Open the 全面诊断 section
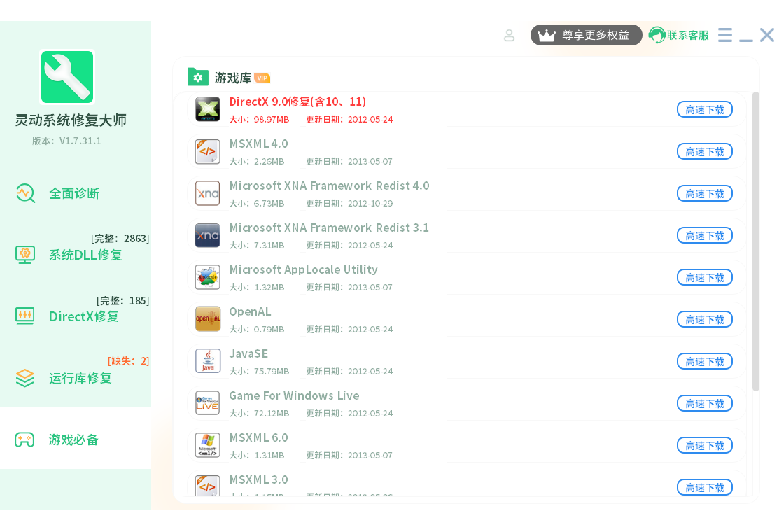Image resolution: width=784 pixels, height=532 pixels. coord(76,193)
